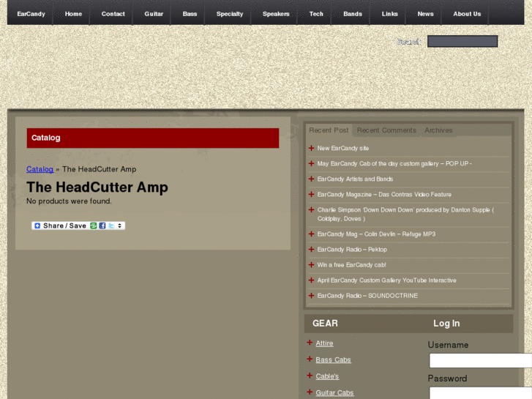Switch to the Recent Comments tab
The width and height of the screenshot is (532, 399).
tap(386, 130)
